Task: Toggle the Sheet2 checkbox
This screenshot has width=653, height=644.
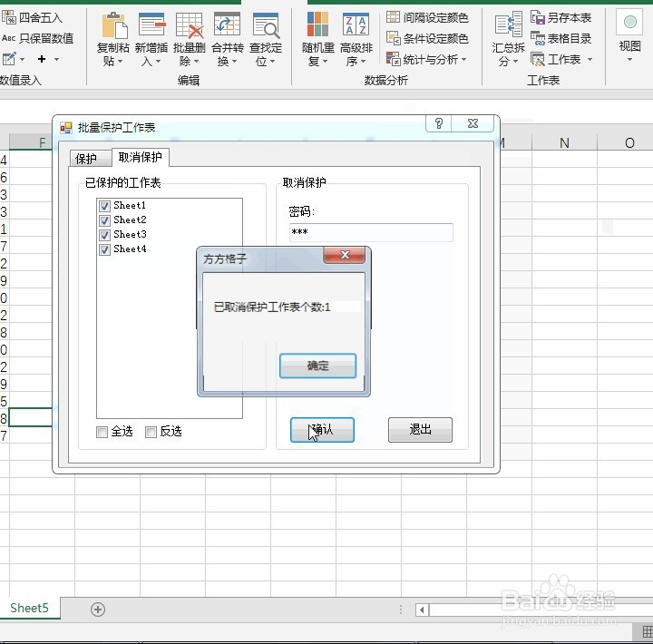Action: pyautogui.click(x=104, y=220)
